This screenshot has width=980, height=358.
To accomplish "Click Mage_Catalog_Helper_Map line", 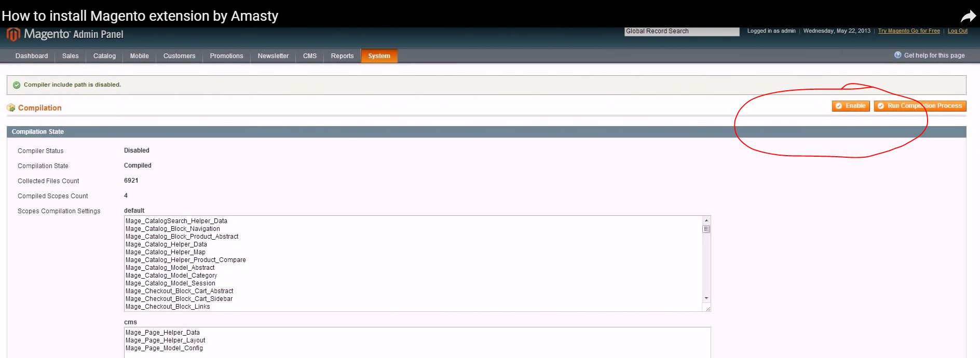I will pos(166,252).
